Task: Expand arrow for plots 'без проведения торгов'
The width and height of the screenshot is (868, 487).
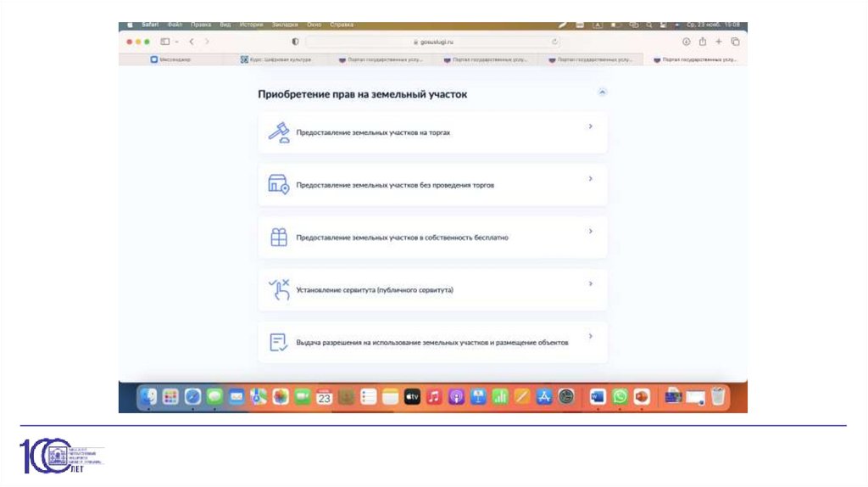Action: [x=591, y=178]
